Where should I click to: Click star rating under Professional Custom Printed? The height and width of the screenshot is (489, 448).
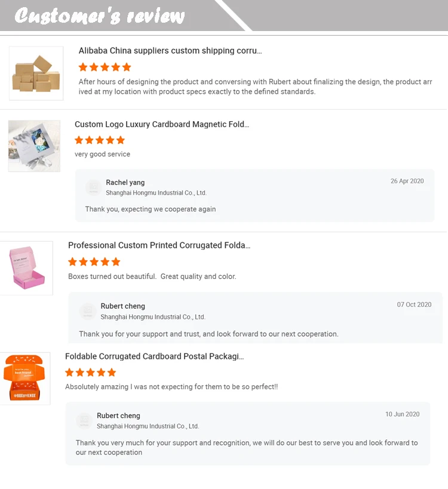[x=94, y=262]
